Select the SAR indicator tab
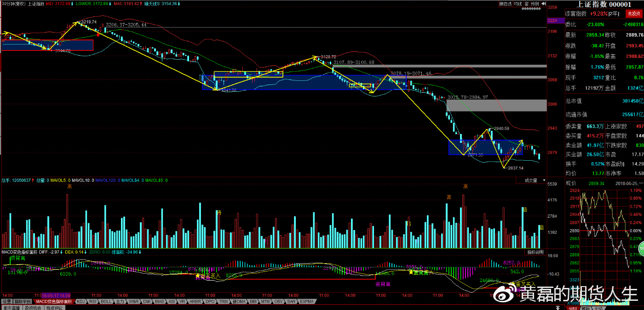This screenshot has height=310, width=644. [292, 301]
